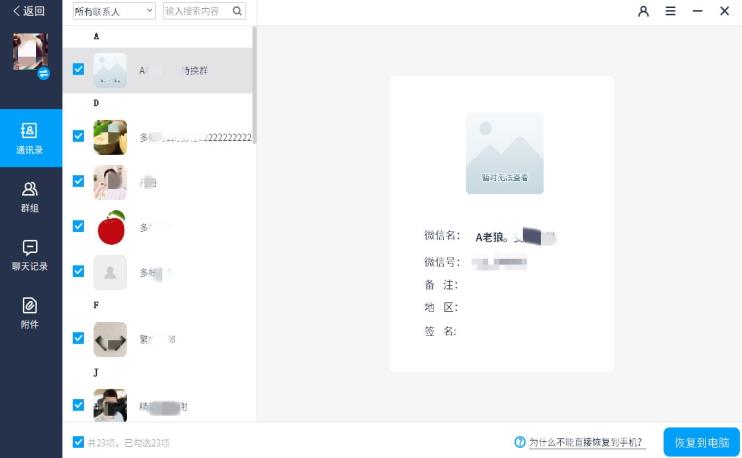Viewport: 742px width, 458px height.
Task: Toggle checkbox beside the red apple contact
Action: (79, 226)
